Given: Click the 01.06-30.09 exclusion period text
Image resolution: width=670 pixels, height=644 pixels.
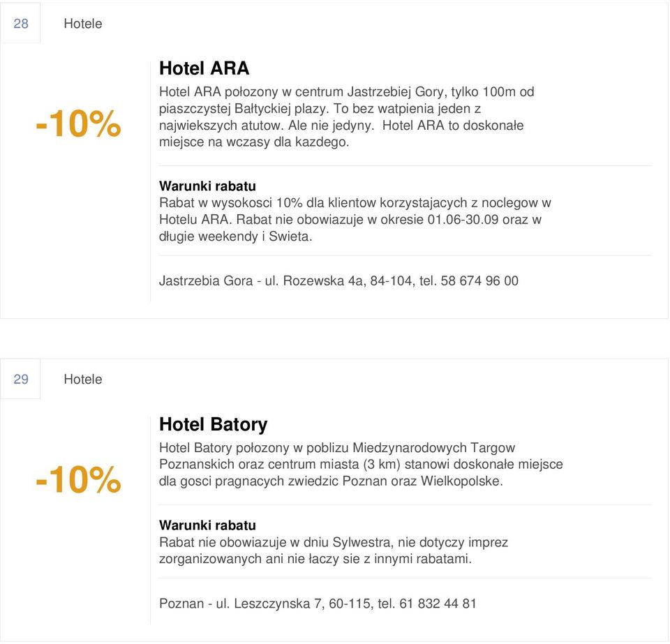Looking at the screenshot, I should (463, 220).
